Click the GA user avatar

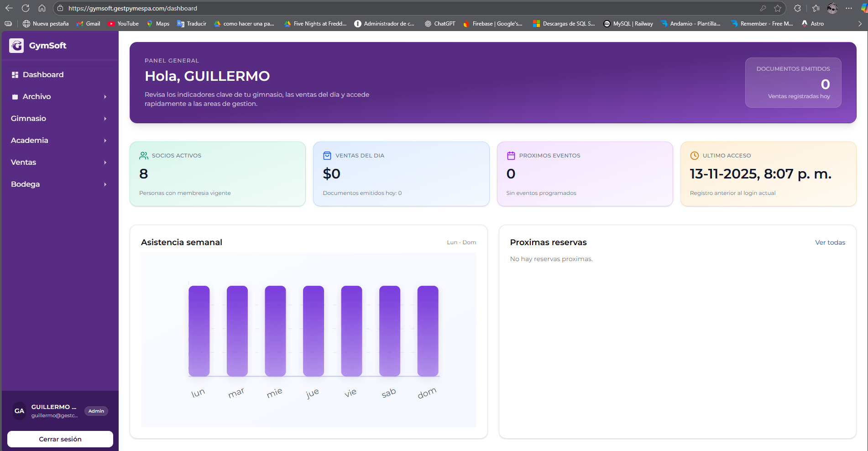point(19,411)
